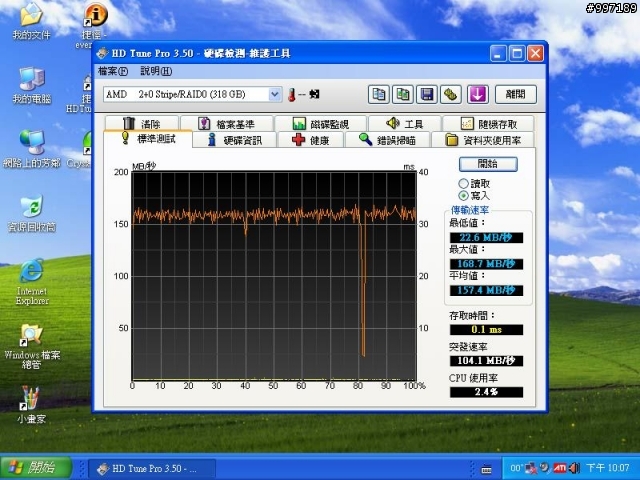
Task: Open the drive selection dropdown
Action: pyautogui.click(x=275, y=94)
